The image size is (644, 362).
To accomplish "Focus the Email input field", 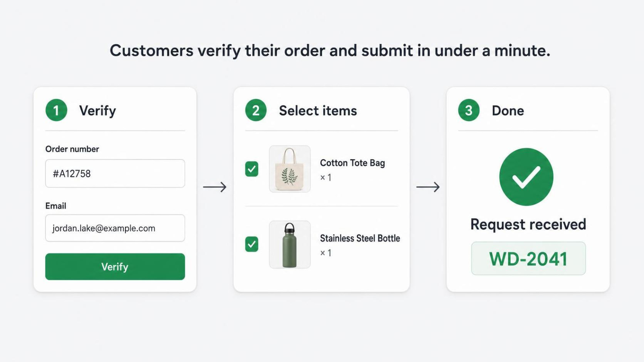I will (115, 228).
